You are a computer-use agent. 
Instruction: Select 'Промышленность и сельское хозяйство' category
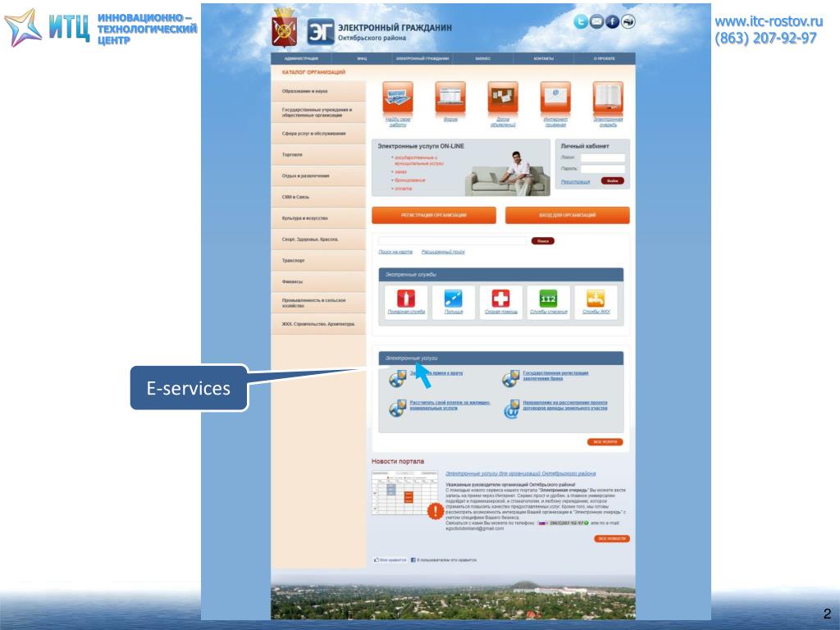click(318, 303)
